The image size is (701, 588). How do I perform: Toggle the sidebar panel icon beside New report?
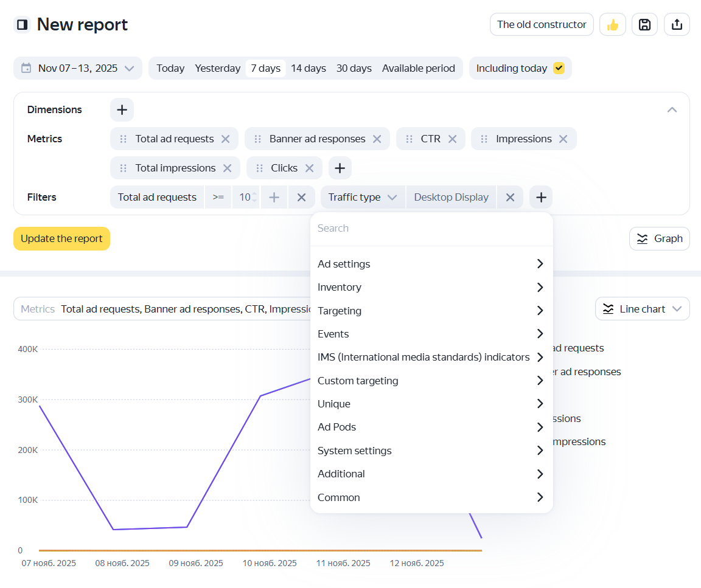click(x=22, y=24)
